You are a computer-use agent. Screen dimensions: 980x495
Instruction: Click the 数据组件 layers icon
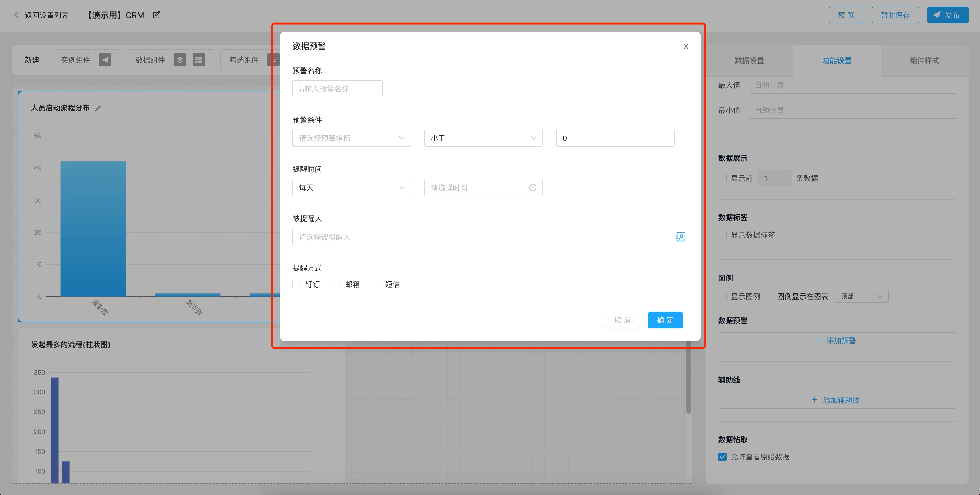click(x=180, y=60)
